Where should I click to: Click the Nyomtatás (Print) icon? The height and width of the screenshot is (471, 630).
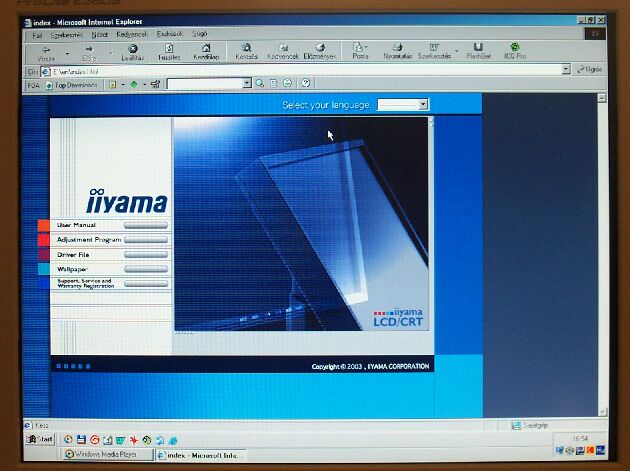tap(397, 47)
